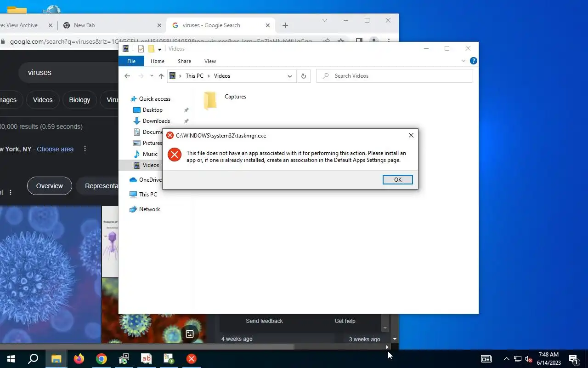Open the Home ribbon tab
This screenshot has width=588, height=368.
[x=158, y=61]
